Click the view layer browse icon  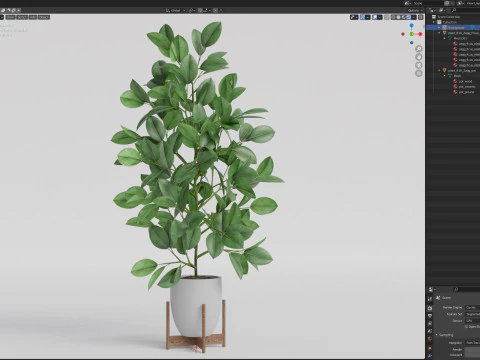[x=461, y=3]
